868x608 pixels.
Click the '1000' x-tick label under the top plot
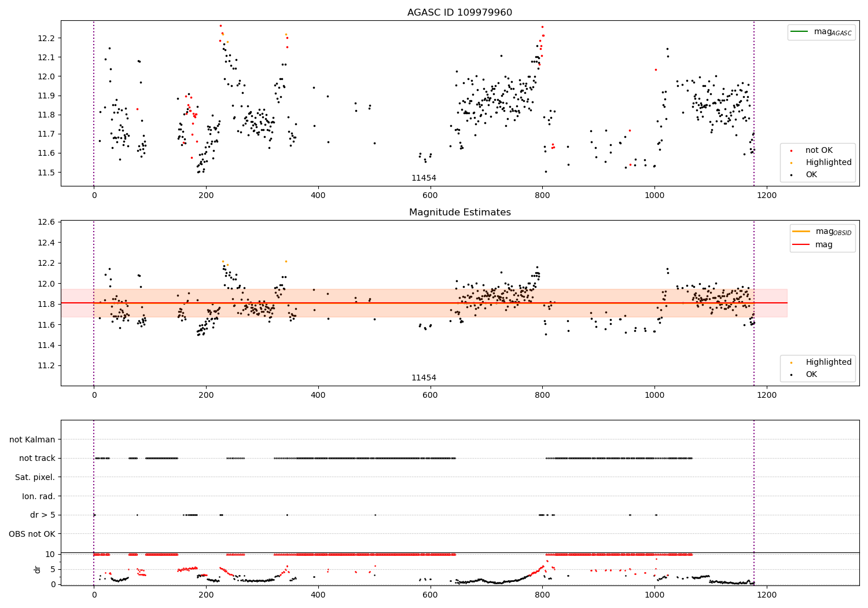click(x=654, y=196)
